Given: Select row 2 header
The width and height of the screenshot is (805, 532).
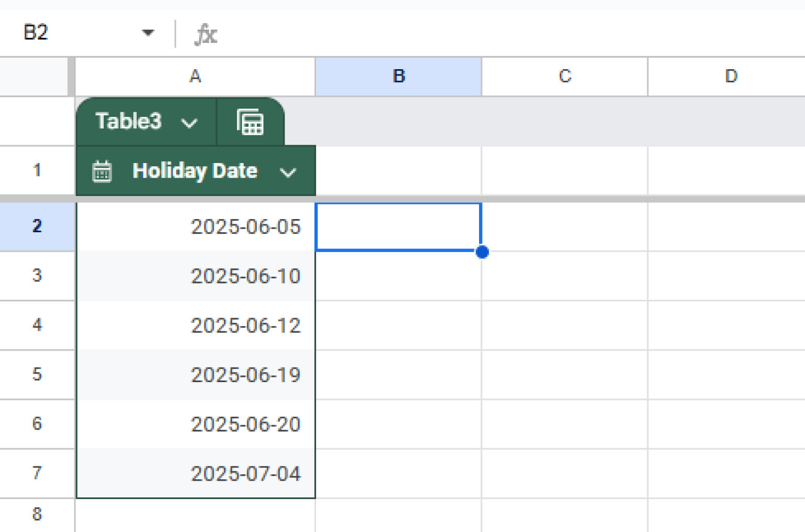Looking at the screenshot, I should (37, 226).
